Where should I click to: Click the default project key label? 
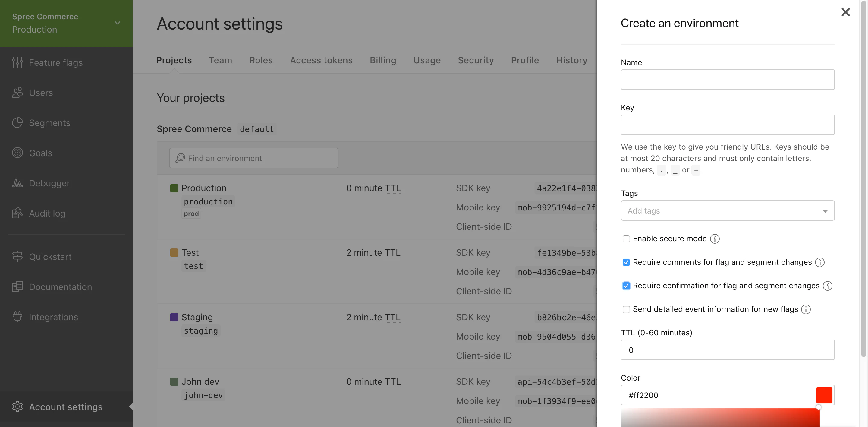pos(257,129)
